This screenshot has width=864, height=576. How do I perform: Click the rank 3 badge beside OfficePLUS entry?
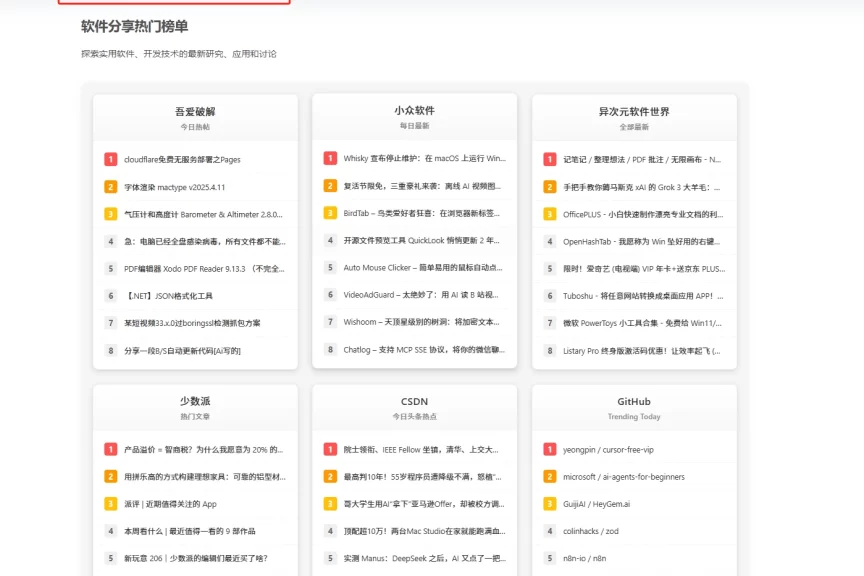point(549,213)
